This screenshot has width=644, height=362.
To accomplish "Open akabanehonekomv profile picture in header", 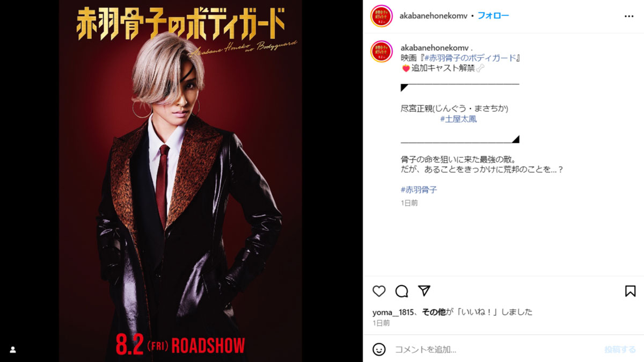I will coord(382,16).
